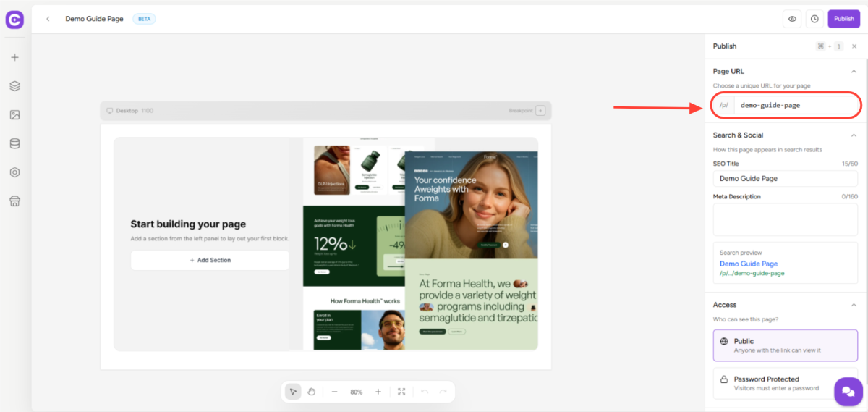
Task: Click the version history clock icon
Action: [x=814, y=19]
